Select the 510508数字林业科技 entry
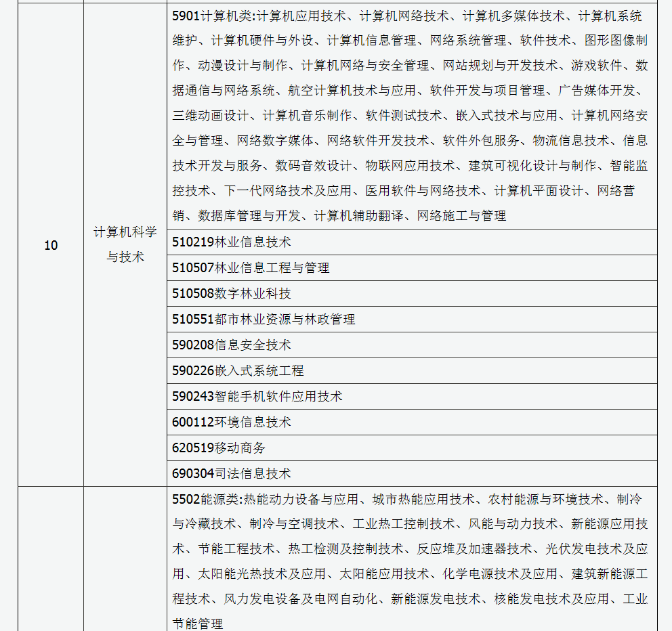This screenshot has height=631, width=672. pos(231,294)
